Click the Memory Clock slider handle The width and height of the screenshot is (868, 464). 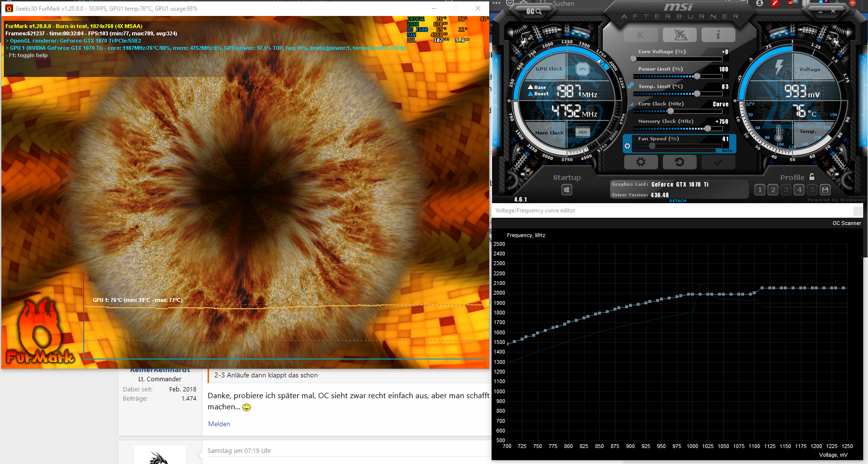click(x=708, y=129)
